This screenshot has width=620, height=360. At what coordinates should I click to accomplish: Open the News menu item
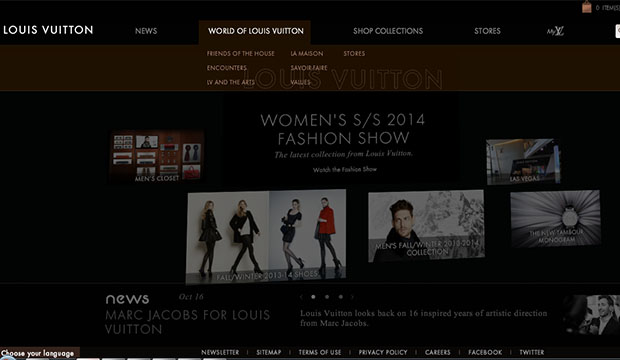[x=146, y=31]
